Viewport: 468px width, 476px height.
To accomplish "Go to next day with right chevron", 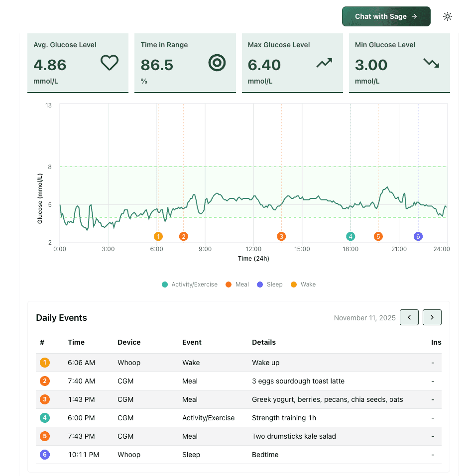I will click(432, 317).
